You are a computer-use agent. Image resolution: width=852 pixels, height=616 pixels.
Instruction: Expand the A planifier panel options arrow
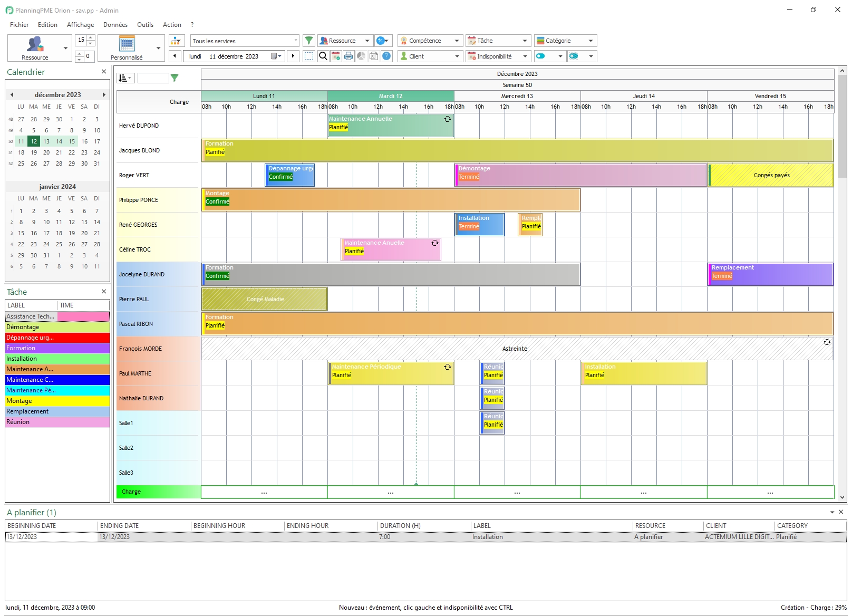tap(832, 512)
